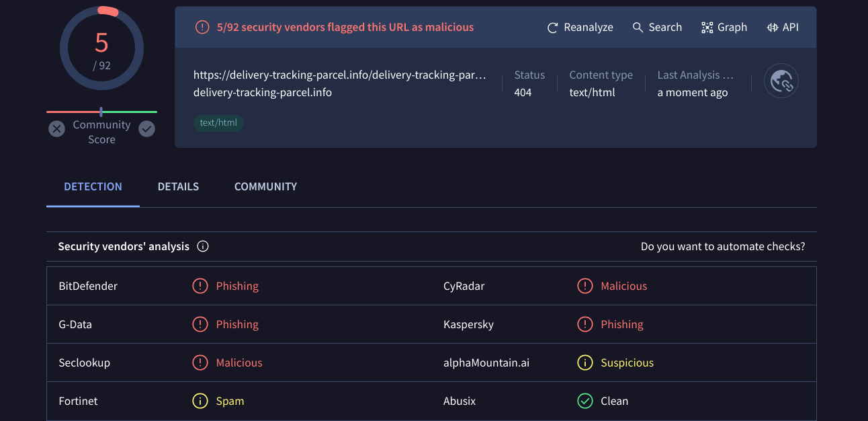Vote harmless with the community check button

coord(146,128)
